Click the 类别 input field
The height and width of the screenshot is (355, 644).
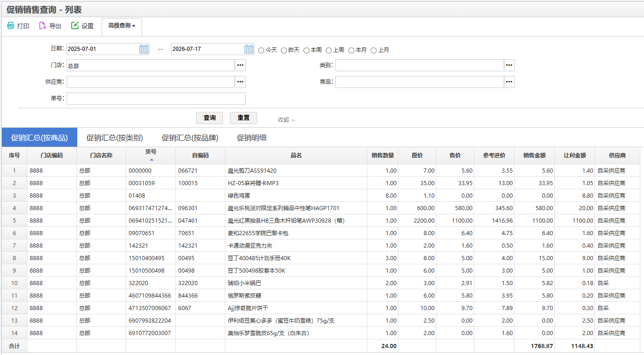click(420, 65)
